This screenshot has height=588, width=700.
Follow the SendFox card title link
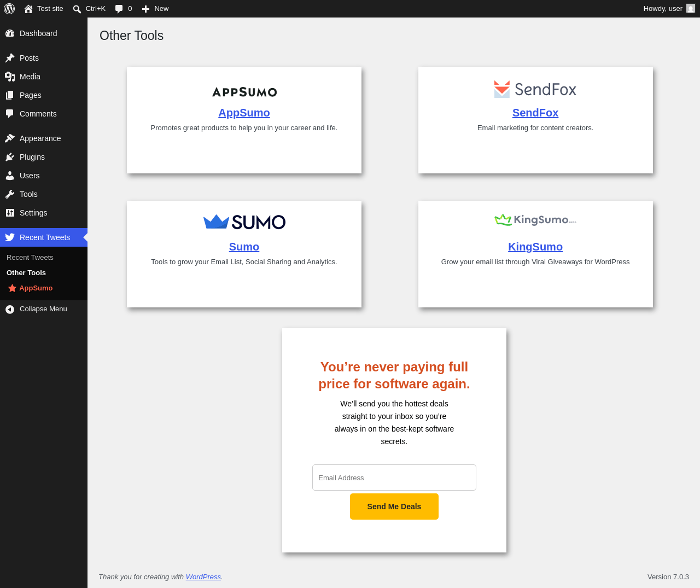point(535,113)
